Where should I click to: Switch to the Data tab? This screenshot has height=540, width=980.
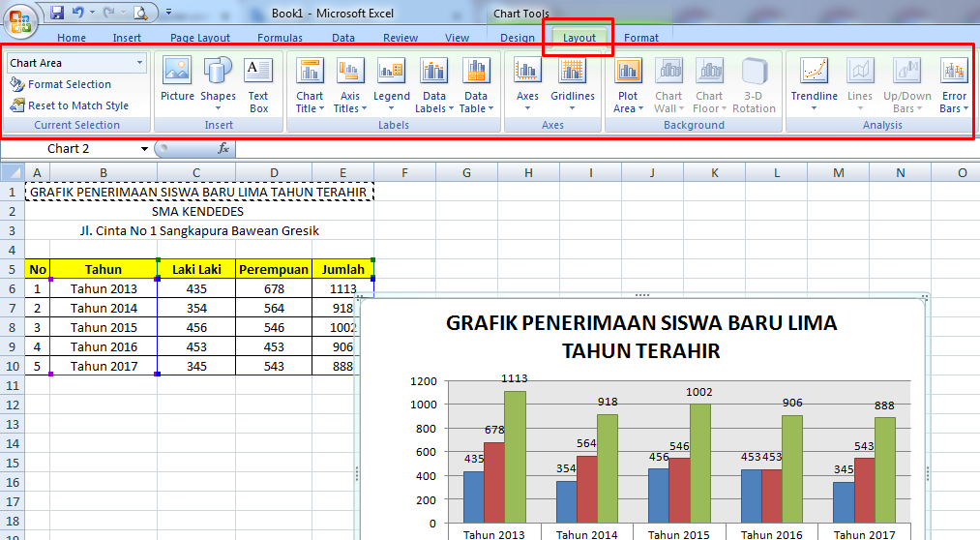click(343, 38)
